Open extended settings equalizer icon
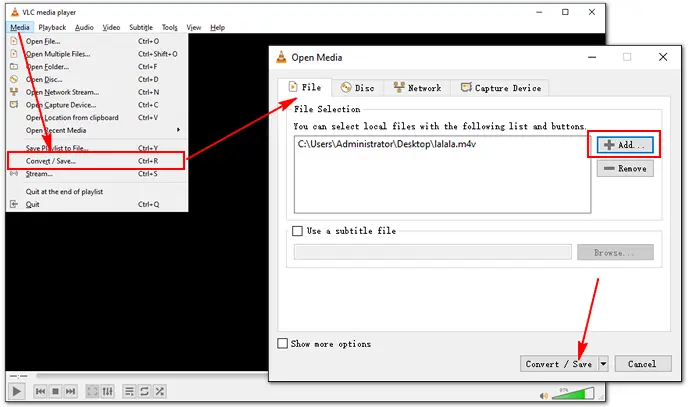Viewport: 700px width, 407px height. 108,391
